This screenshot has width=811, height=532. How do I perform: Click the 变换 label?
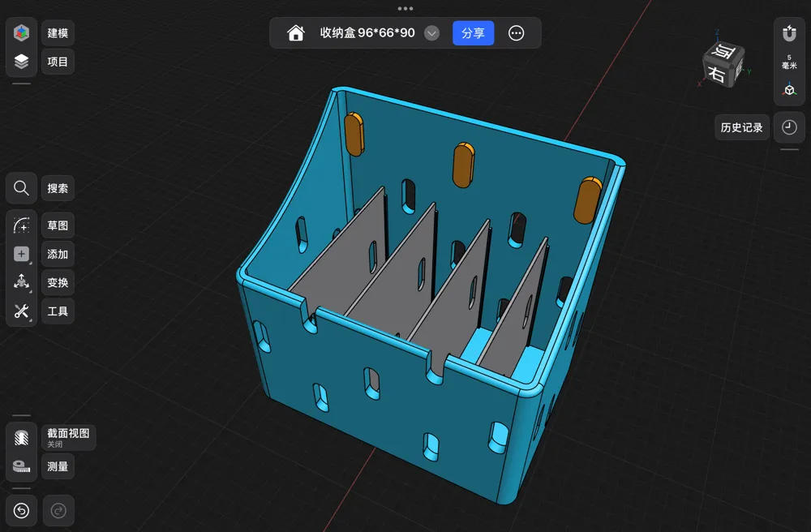tap(58, 282)
